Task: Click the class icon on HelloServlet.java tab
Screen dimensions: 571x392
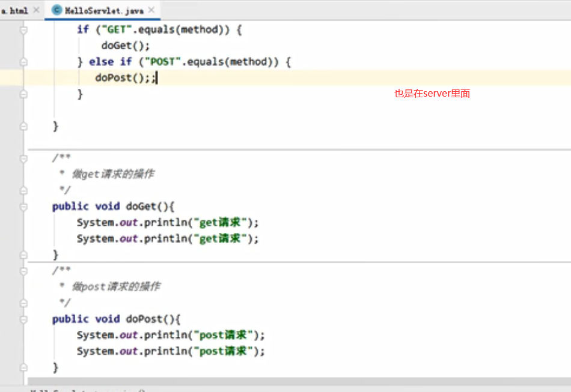Action: [x=57, y=10]
